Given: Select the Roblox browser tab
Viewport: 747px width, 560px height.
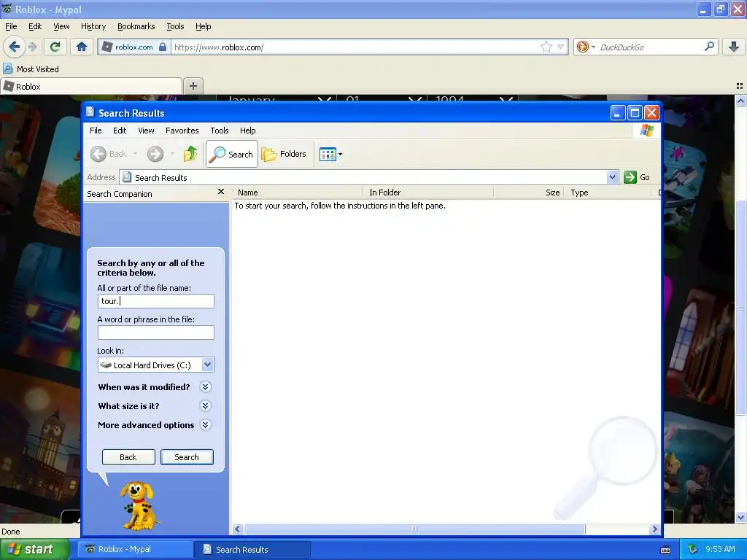Looking at the screenshot, I should pos(91,86).
